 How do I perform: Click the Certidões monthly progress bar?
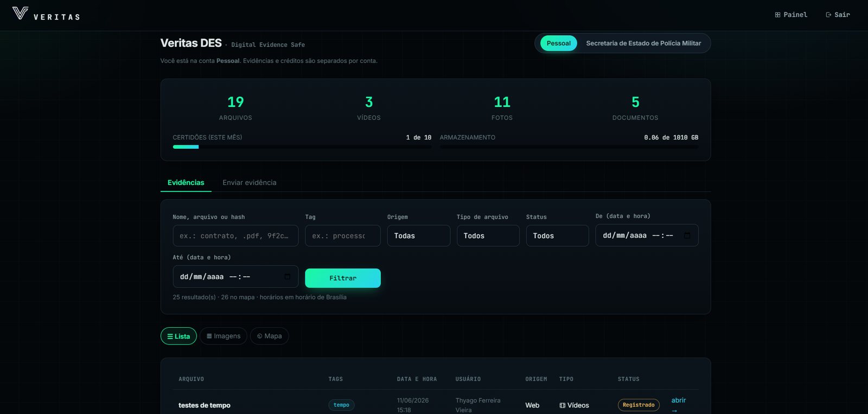click(x=302, y=147)
